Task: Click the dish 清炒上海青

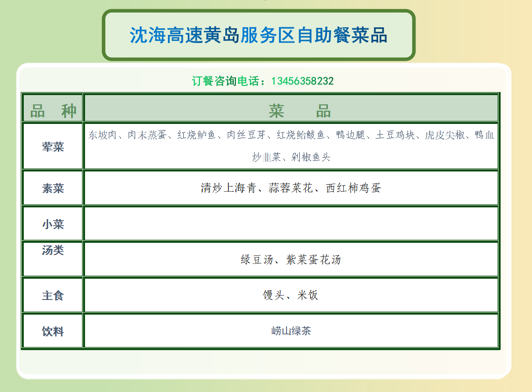Action: tap(228, 188)
